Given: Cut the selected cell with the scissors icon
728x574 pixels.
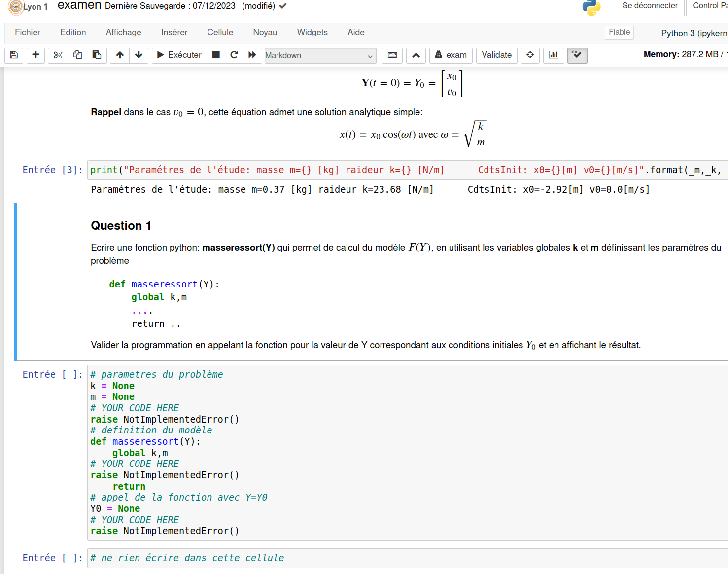Looking at the screenshot, I should [x=58, y=55].
